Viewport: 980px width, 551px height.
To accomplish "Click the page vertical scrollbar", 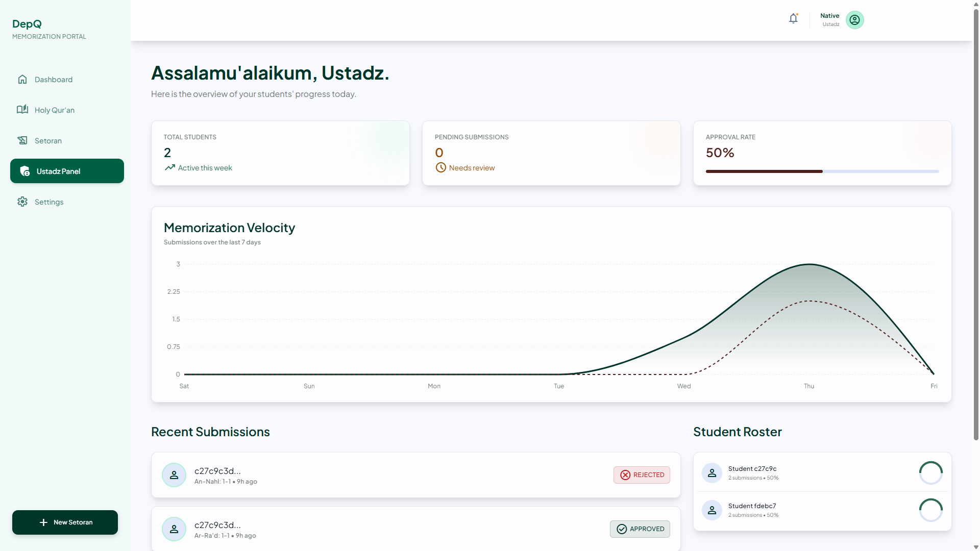I will coord(976,224).
